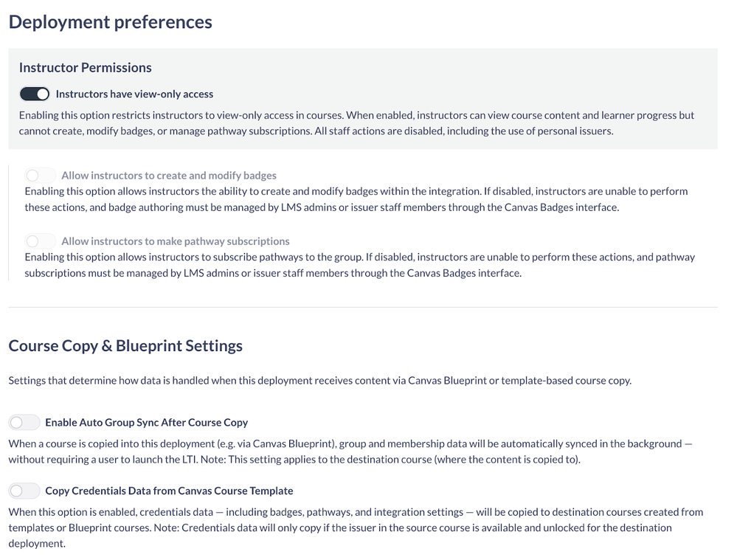The width and height of the screenshot is (737, 560).
Task: Click 'Allow instructors to make pathway subscriptions' label
Action: (176, 241)
